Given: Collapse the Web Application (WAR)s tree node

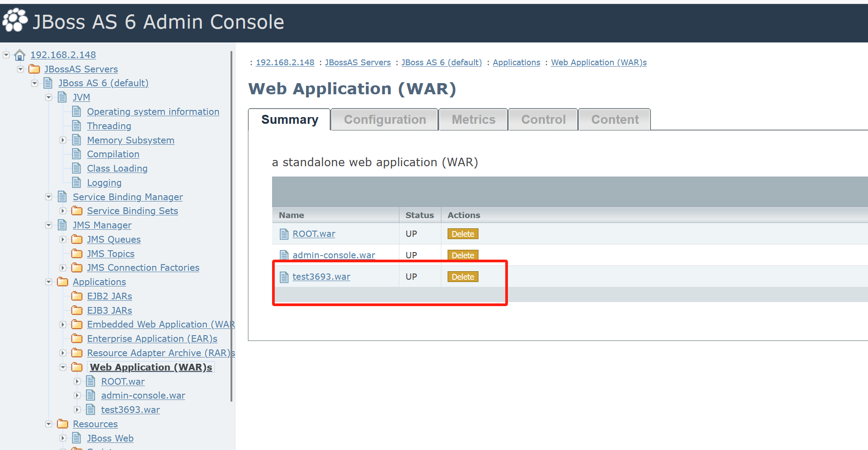Looking at the screenshot, I should (63, 367).
